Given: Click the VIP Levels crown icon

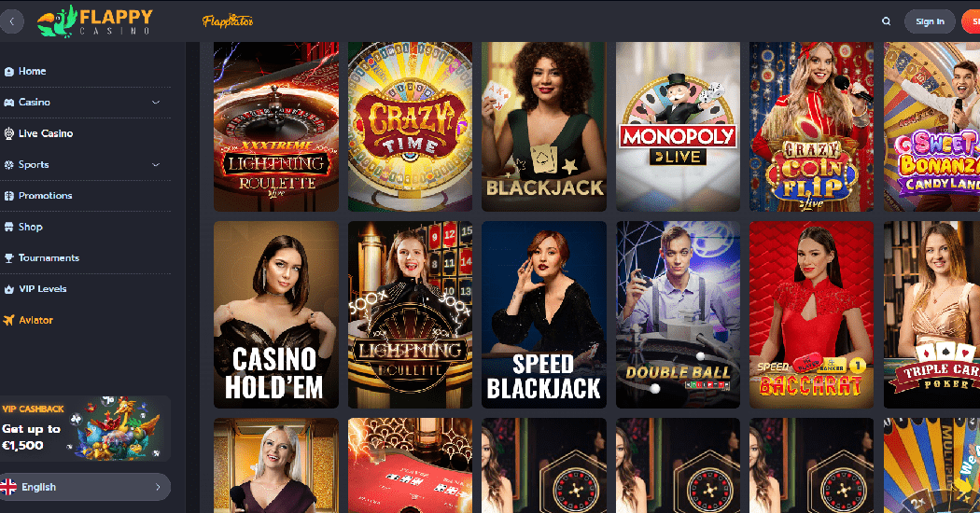Looking at the screenshot, I should tap(8, 289).
